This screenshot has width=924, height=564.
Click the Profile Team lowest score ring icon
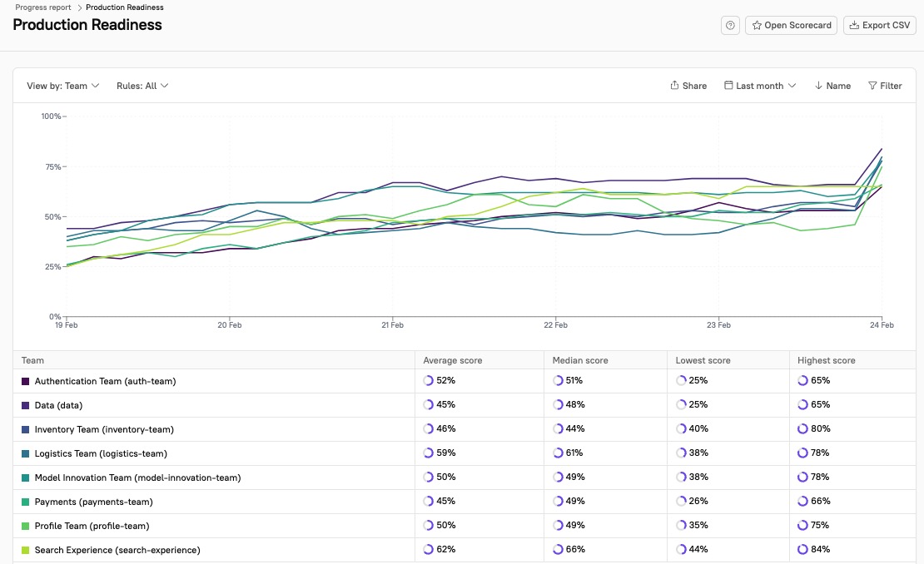tap(681, 526)
